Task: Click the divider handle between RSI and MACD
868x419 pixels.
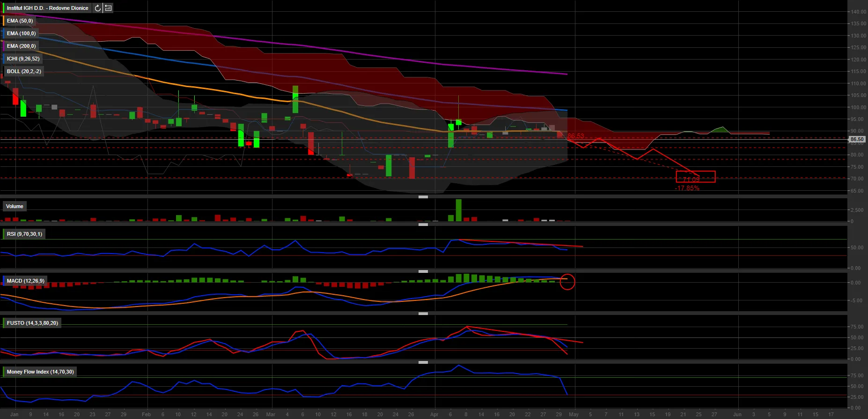Action: point(423,271)
